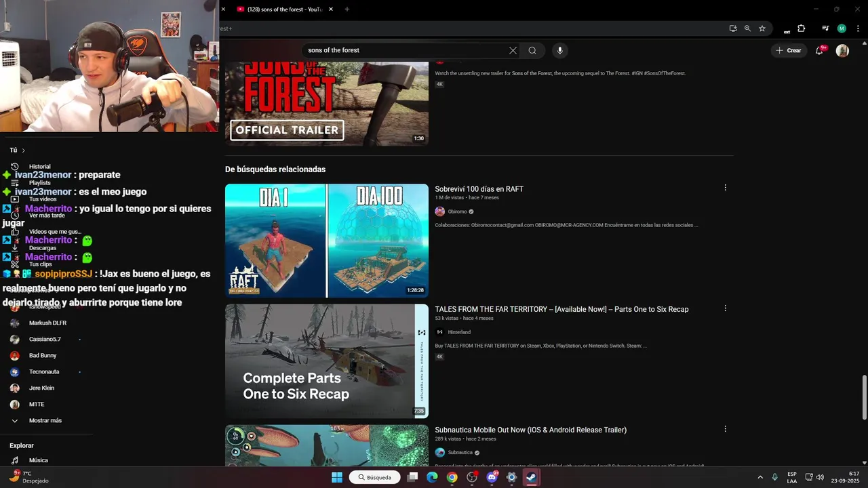The image size is (868, 488).
Task: Open Subnautica channel avatar
Action: tap(439, 452)
